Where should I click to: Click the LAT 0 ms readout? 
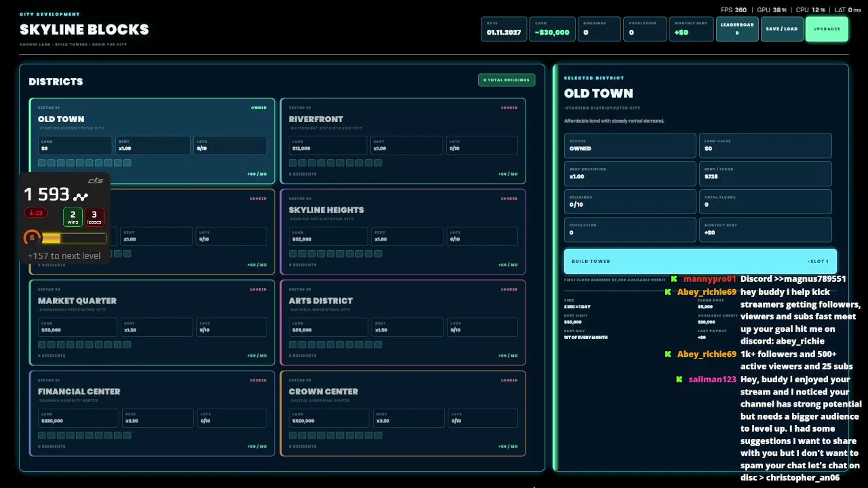[848, 10]
